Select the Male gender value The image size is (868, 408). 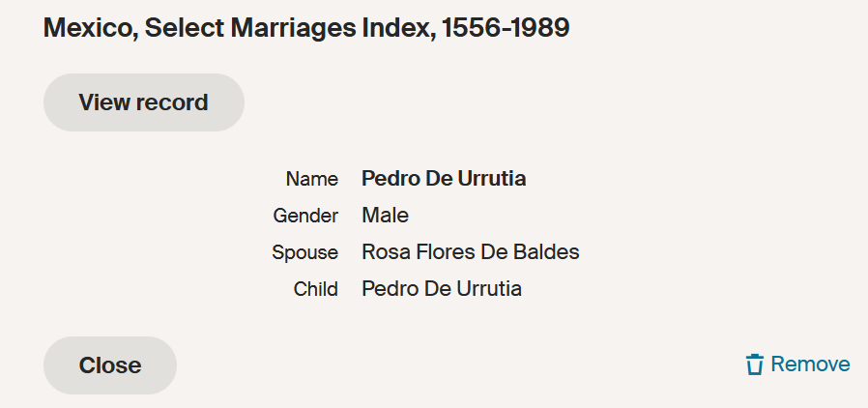click(x=385, y=216)
